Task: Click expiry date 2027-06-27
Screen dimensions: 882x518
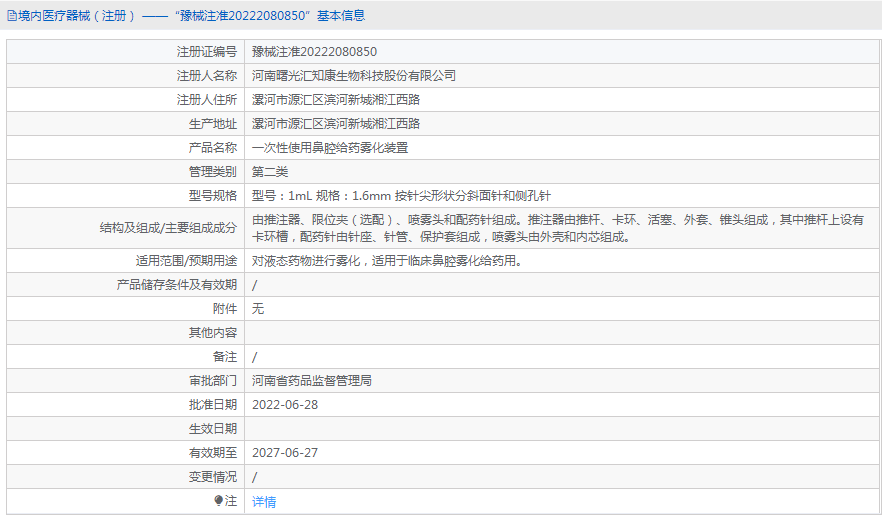Action: [x=285, y=453]
